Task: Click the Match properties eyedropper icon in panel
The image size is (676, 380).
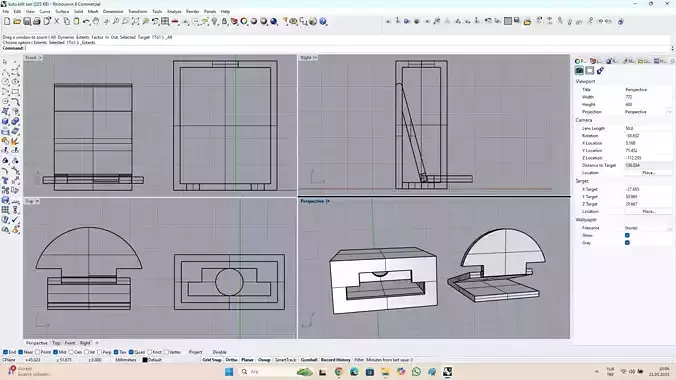Action: 600,70
